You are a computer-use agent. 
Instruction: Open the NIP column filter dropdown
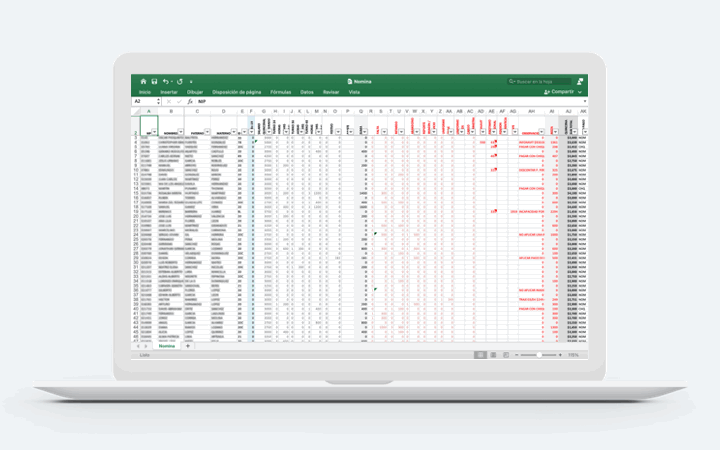click(154, 132)
